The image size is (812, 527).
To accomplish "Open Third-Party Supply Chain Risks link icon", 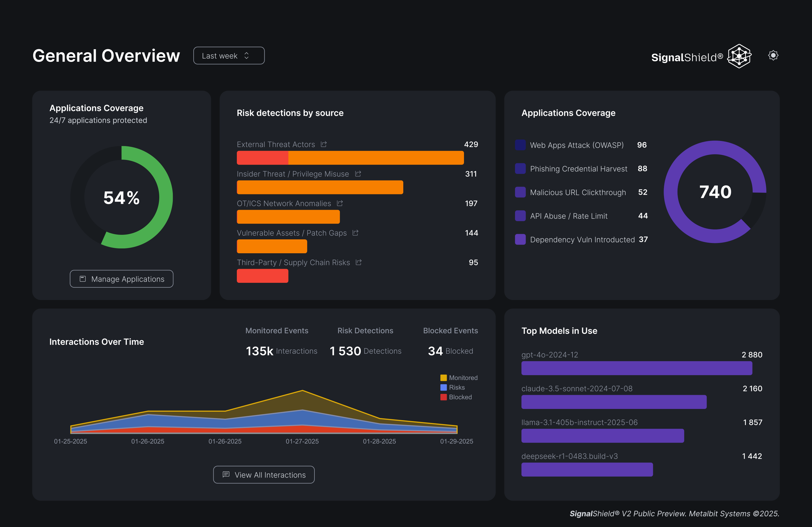I will tap(358, 262).
